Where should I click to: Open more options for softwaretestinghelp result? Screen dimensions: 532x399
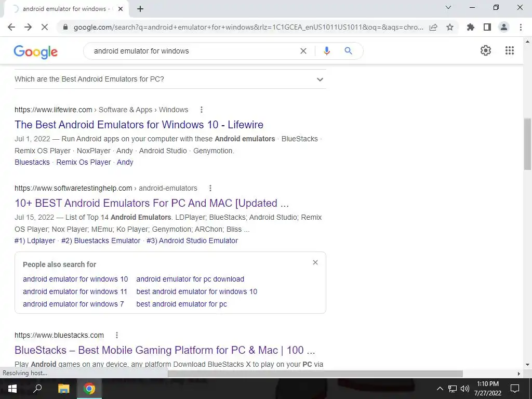pyautogui.click(x=210, y=188)
